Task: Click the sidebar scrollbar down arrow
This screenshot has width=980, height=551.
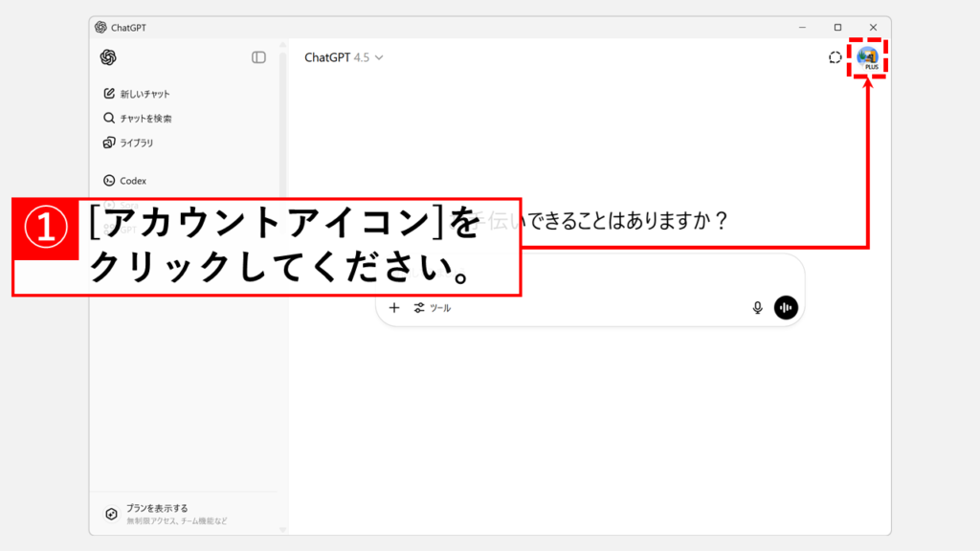Action: click(282, 529)
